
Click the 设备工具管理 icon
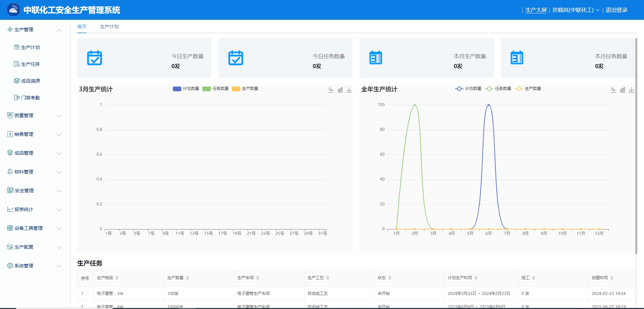pyautogui.click(x=10, y=228)
